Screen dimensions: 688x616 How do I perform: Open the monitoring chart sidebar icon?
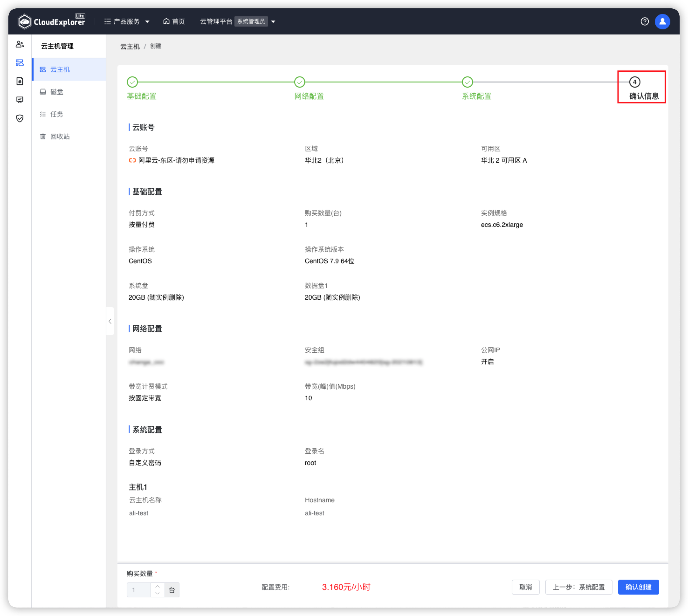coord(20,100)
